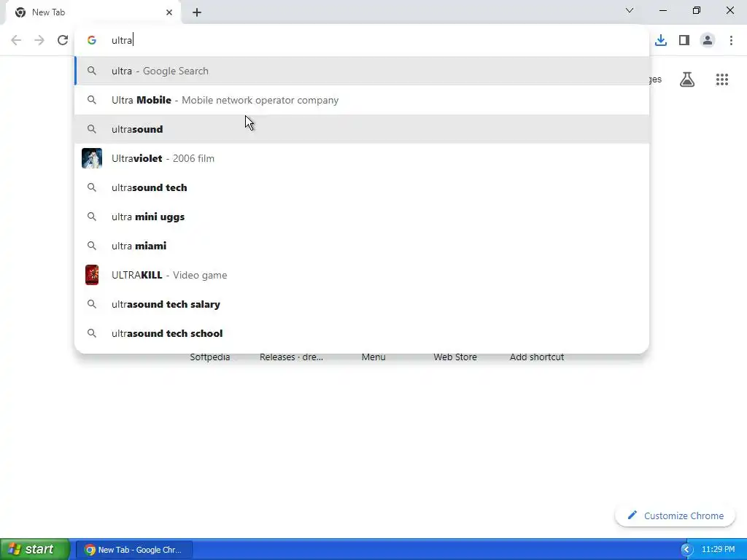Viewport: 747px width, 560px height.
Task: Select the New Tab tab
Action: tap(93, 12)
